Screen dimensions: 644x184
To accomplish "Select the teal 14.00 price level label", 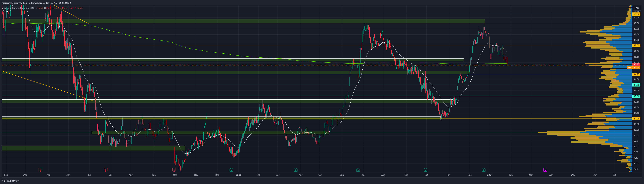I will pyautogui.click(x=636, y=85).
